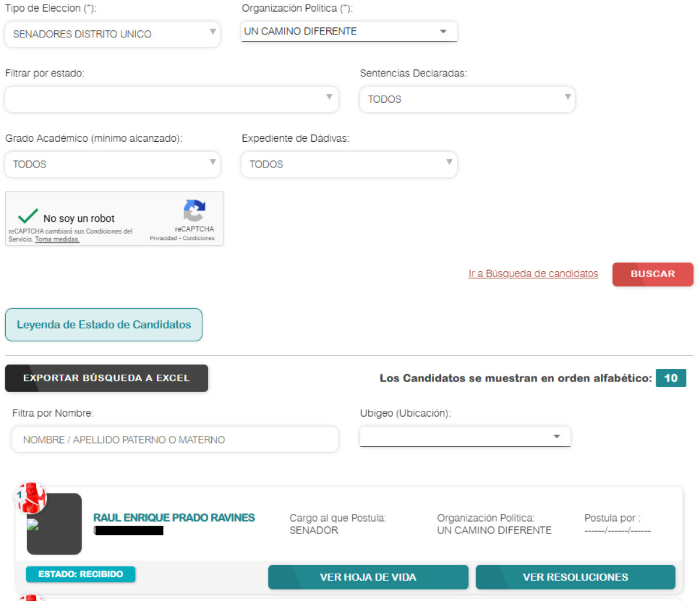
Task: Open the Tipo de Eleccion dropdown
Action: coord(112,34)
